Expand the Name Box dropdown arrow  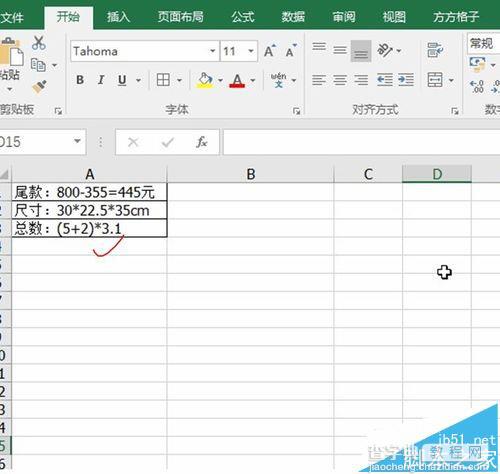pos(77,141)
